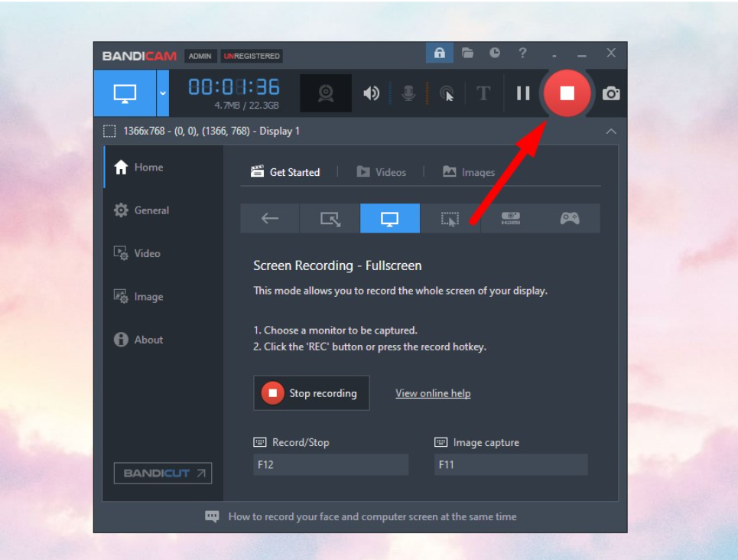Open the Home sidebar section

164,168
